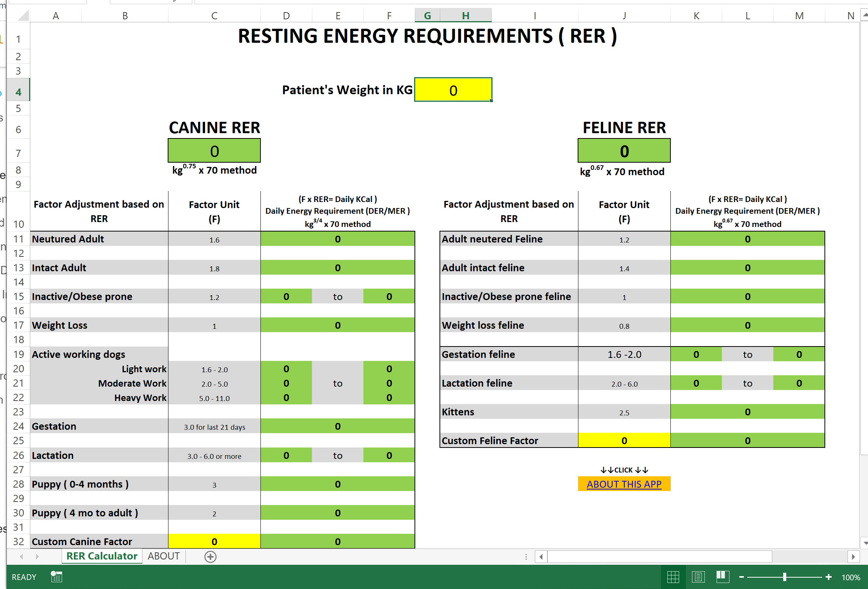Screen dimensions: 868x589
Task: Open the ABOUT THIS APP hyperlink
Action: click(x=624, y=484)
